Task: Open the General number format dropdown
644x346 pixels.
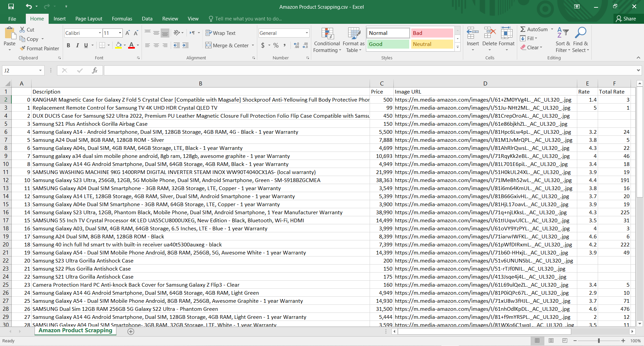Action: pos(307,33)
